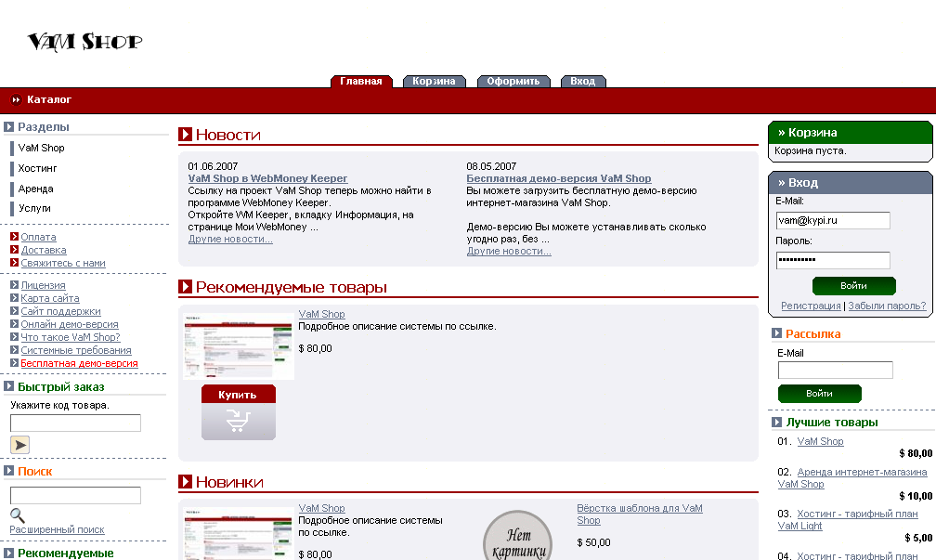936x560 pixels.
Task: Open the Что такое VaM Shop? link
Action: pyautogui.click(x=71, y=337)
